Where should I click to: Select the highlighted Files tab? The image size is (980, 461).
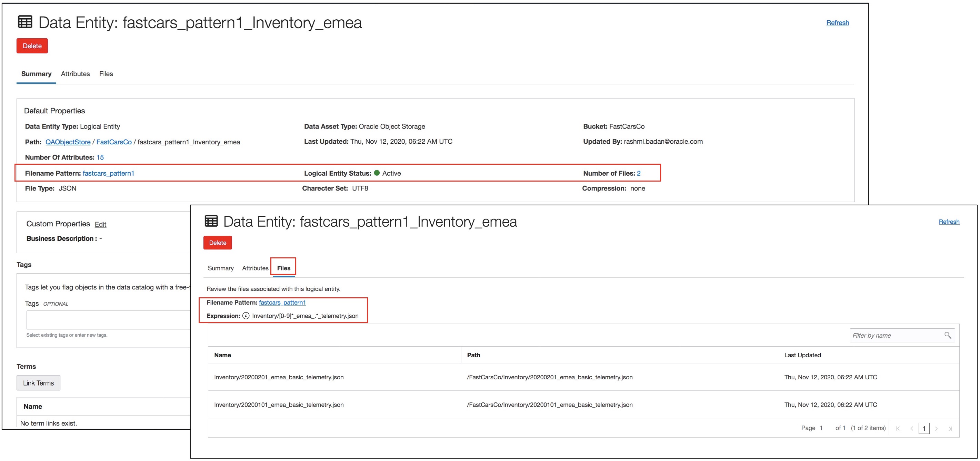[283, 268]
